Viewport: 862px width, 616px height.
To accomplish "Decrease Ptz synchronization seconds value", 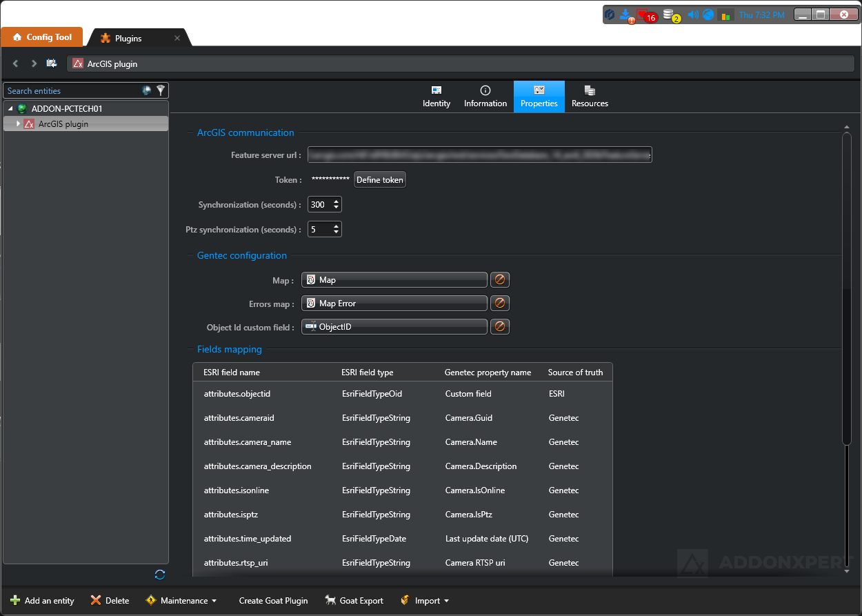I will point(336,232).
